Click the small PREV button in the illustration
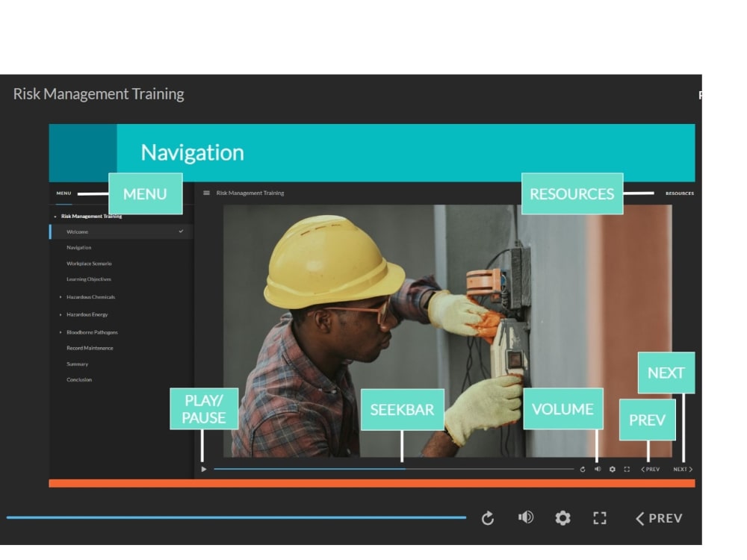 coord(651,469)
